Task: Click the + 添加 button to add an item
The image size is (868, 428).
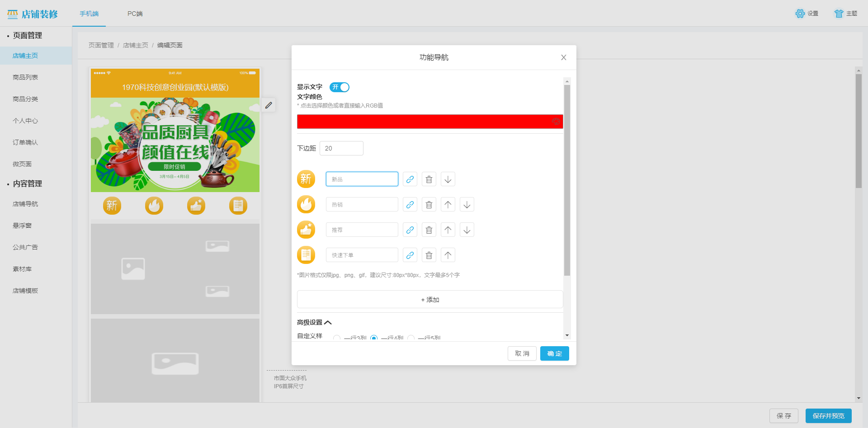Action: [x=429, y=299]
